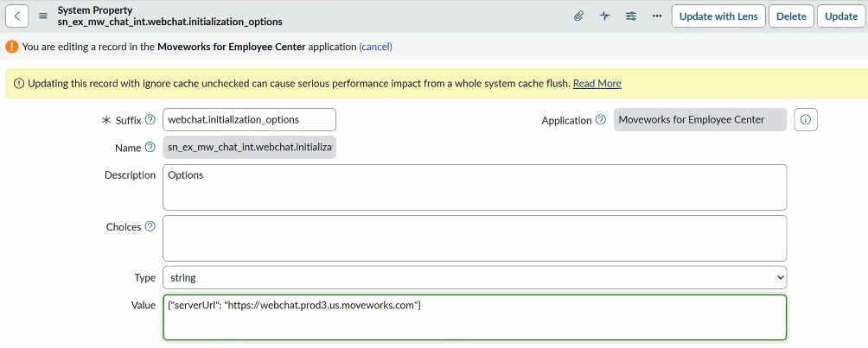Open the Type dropdown set to string
868x348 pixels.
coord(475,277)
